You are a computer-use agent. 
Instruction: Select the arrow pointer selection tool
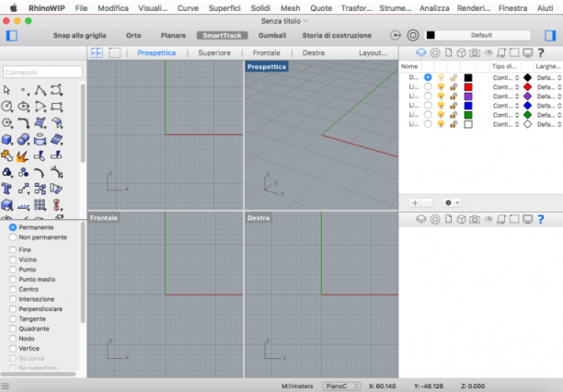tap(6, 90)
